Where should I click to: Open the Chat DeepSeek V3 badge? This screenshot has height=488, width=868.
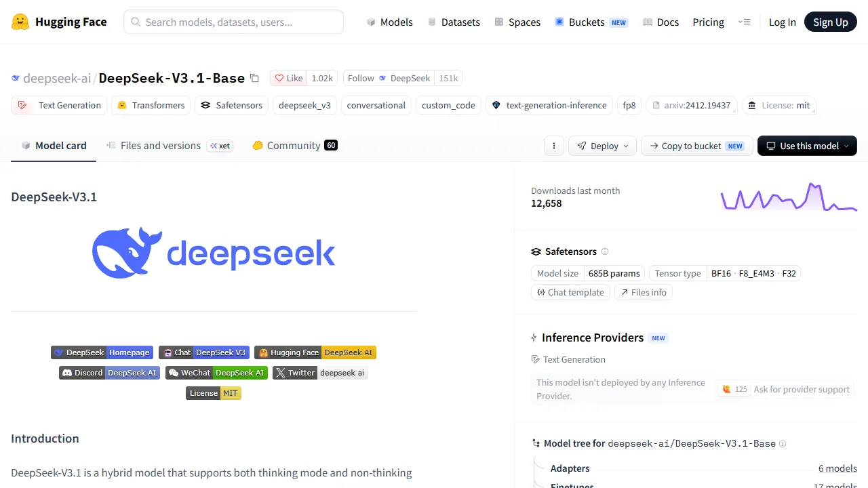(x=203, y=352)
